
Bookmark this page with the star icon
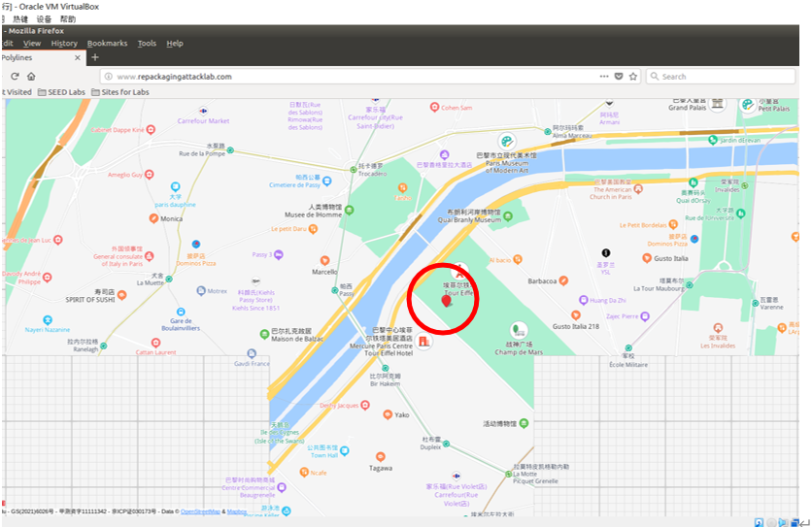point(633,76)
